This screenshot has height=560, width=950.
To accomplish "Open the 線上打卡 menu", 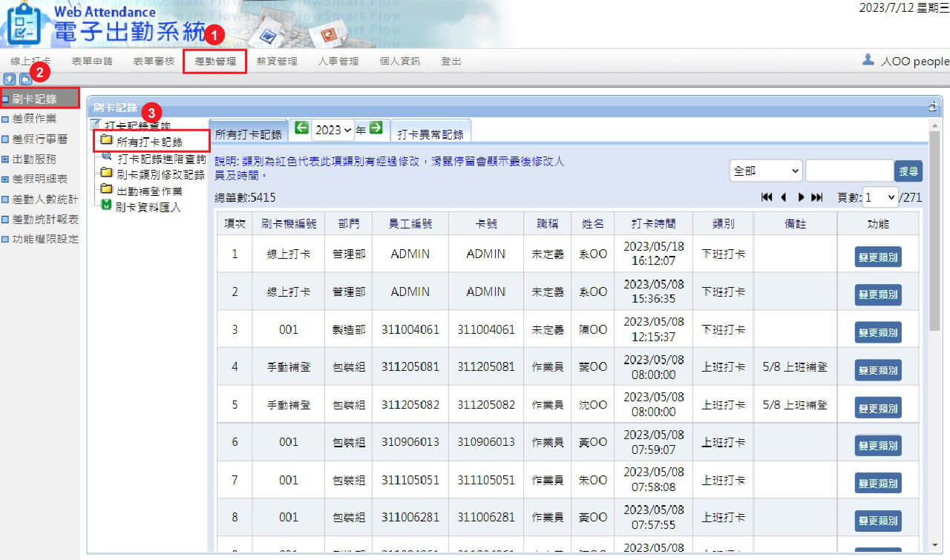I will click(x=30, y=61).
